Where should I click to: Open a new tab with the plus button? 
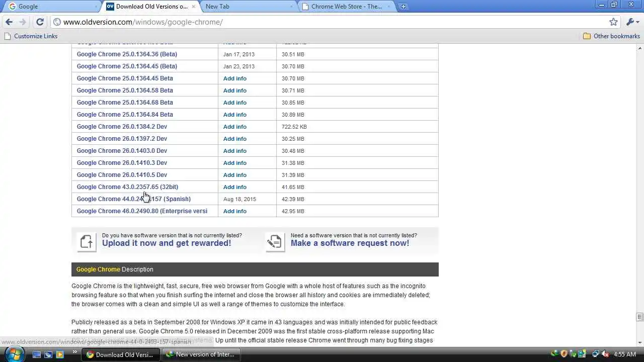point(403,7)
